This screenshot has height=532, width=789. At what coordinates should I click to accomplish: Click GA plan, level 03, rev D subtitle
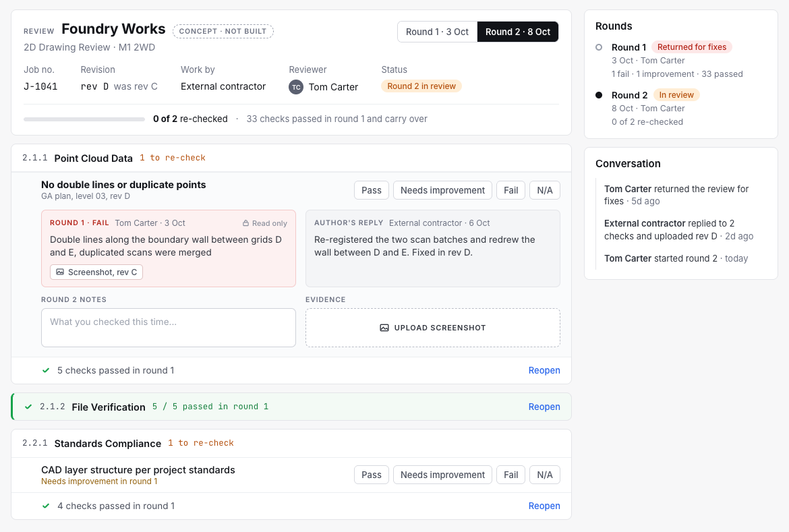click(86, 196)
